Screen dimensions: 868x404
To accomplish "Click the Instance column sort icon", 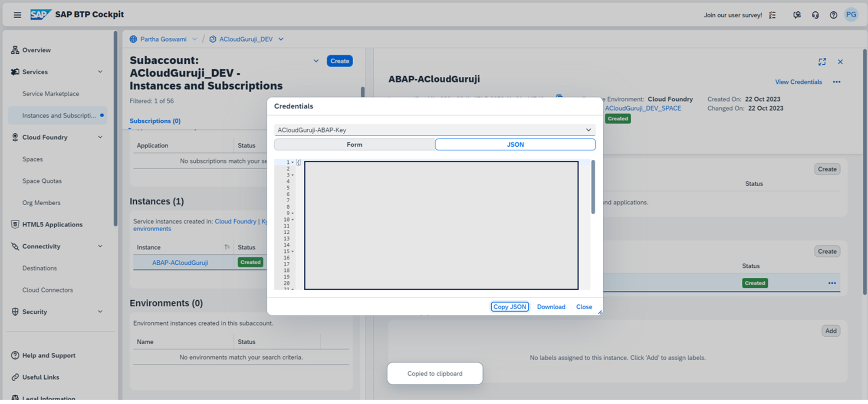I will [227, 247].
